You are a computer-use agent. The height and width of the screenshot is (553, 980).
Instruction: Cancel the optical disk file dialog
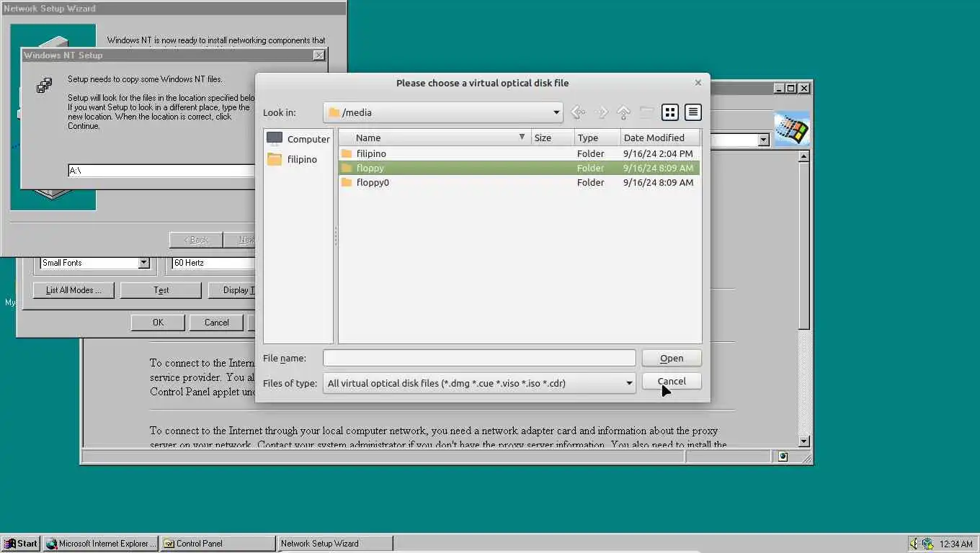click(672, 381)
